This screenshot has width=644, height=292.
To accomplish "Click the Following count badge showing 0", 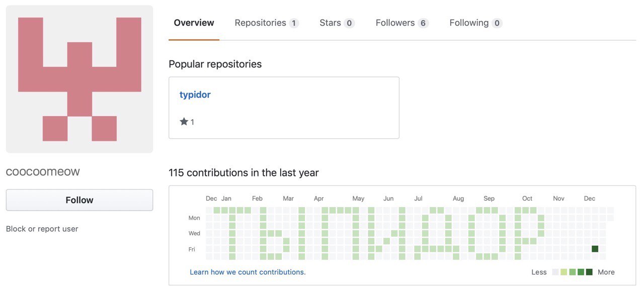I will pyautogui.click(x=497, y=23).
